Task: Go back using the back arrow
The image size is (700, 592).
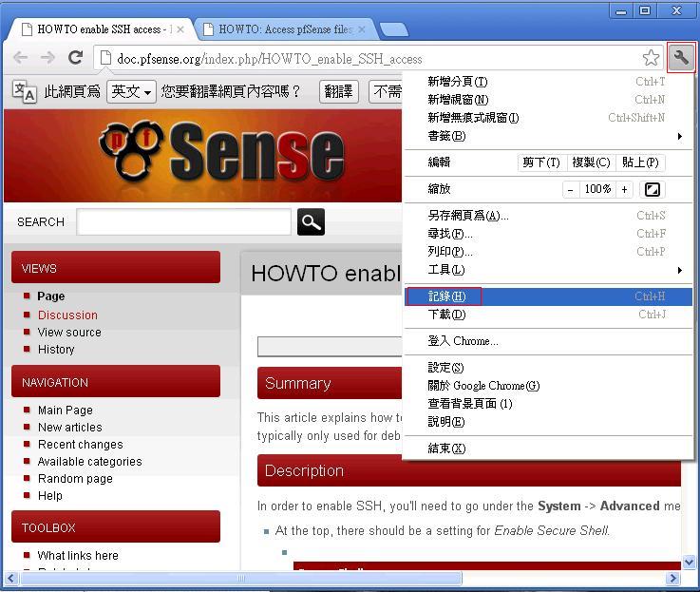Action: (21, 57)
